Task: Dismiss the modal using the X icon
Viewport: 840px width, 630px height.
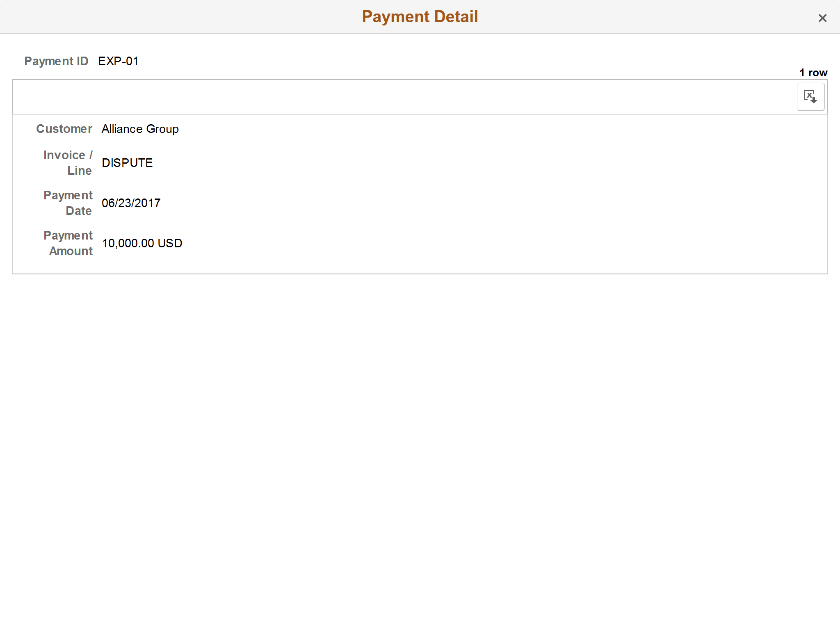Action: [823, 18]
